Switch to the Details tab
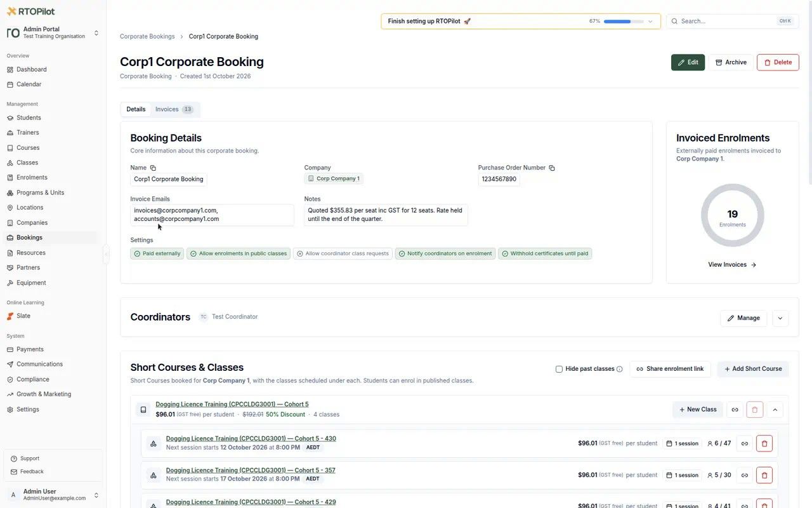Screen dimensions: 812x508 coord(136,109)
